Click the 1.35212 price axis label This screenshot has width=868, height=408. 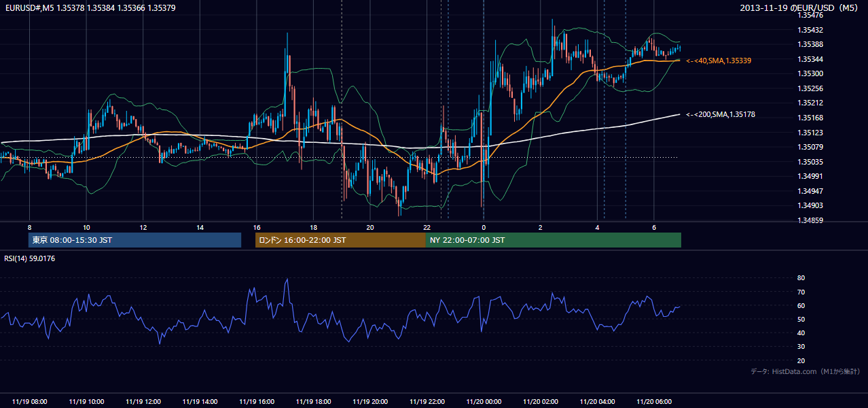(x=810, y=103)
